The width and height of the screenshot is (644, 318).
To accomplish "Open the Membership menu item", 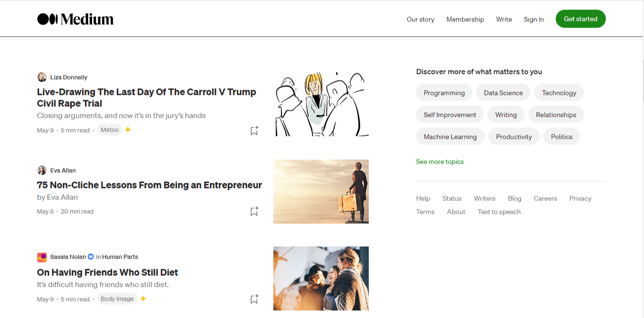I will pyautogui.click(x=465, y=20).
